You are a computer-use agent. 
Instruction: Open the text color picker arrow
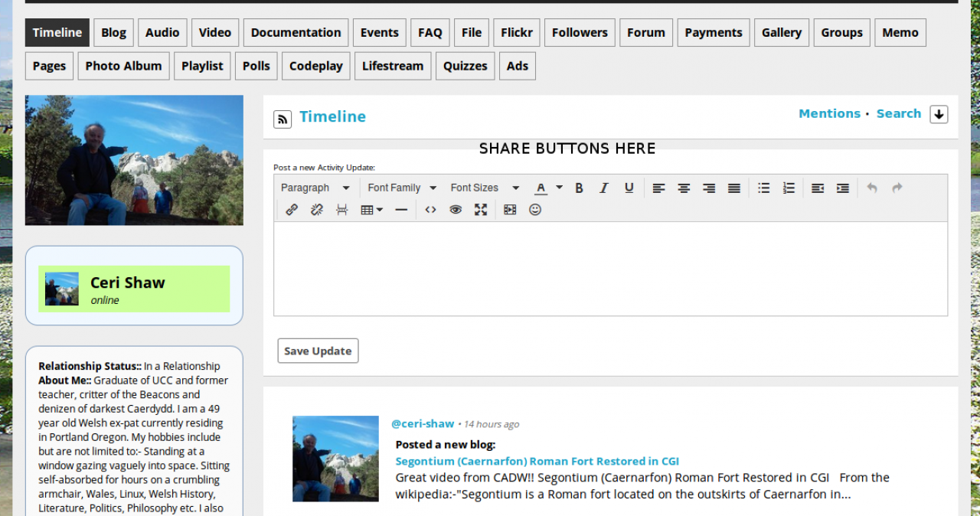click(x=560, y=188)
